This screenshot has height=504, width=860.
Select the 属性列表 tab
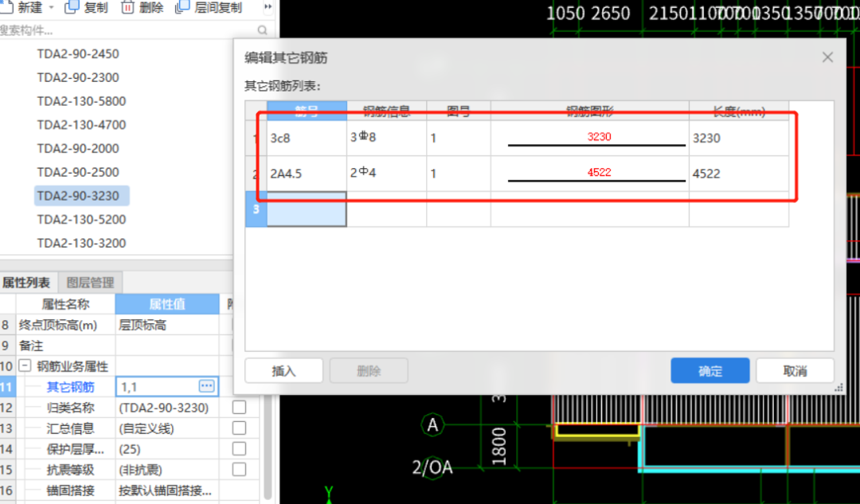click(26, 283)
